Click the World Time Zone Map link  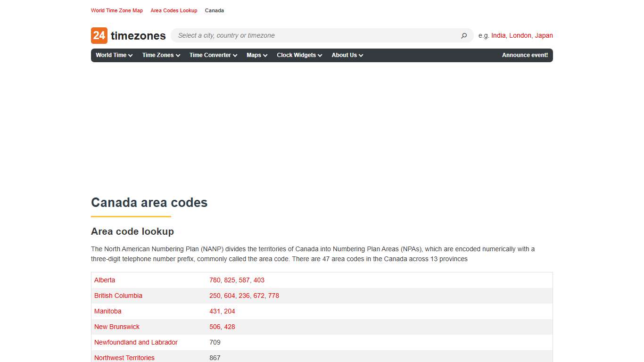116,10
